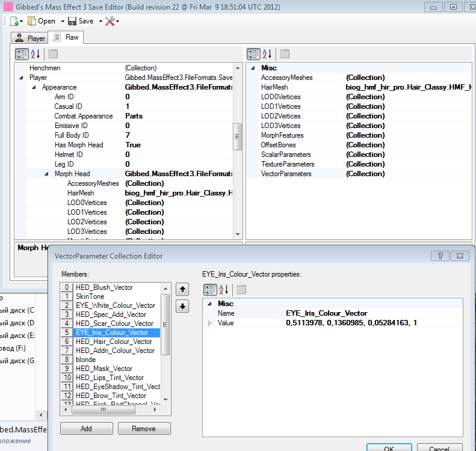Click the left property grid scrollbar thumb
This screenshot has height=451, width=476.
237,137
